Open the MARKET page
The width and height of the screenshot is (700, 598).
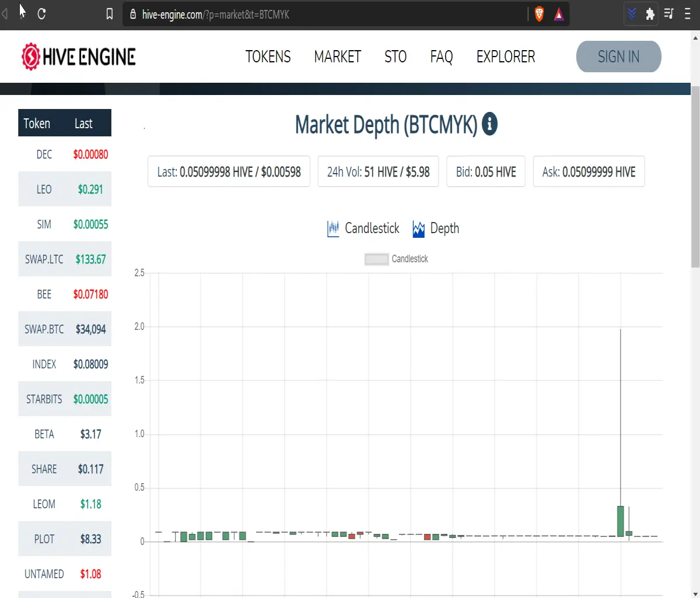(x=338, y=57)
